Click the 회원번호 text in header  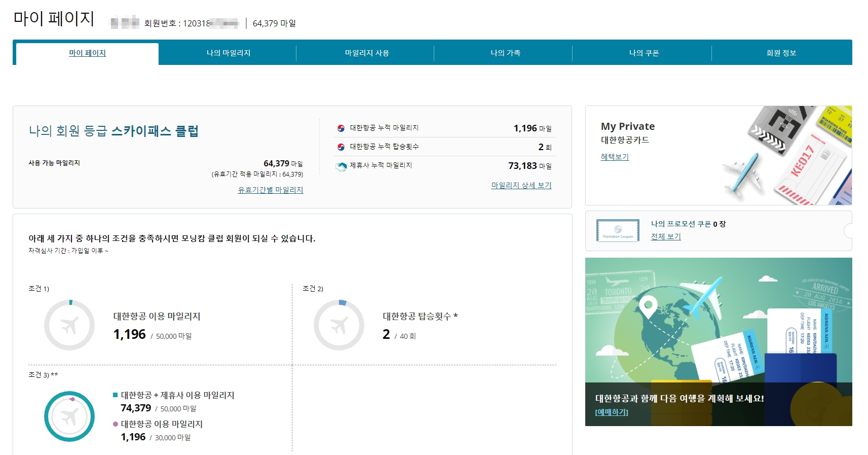(x=192, y=23)
